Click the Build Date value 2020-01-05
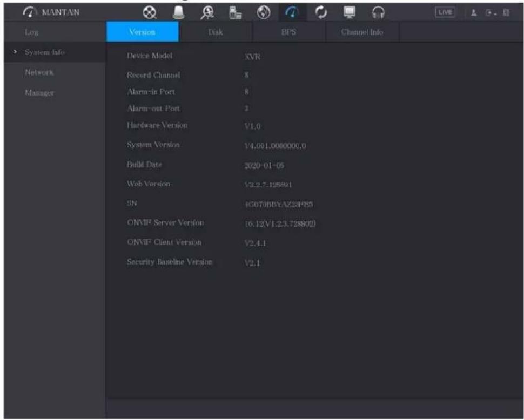The height and width of the screenshot is (420, 524). tap(264, 166)
